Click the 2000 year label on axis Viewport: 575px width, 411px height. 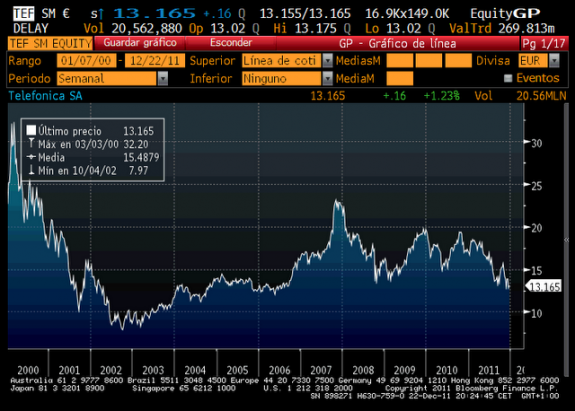tap(28, 370)
